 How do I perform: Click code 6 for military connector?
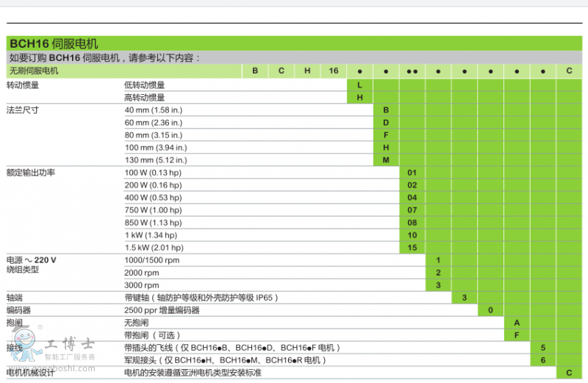pos(543,360)
